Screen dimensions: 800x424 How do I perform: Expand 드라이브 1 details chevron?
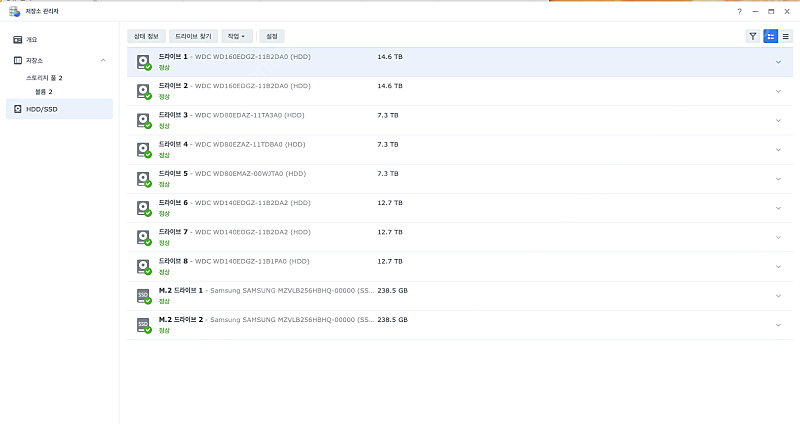click(x=778, y=62)
